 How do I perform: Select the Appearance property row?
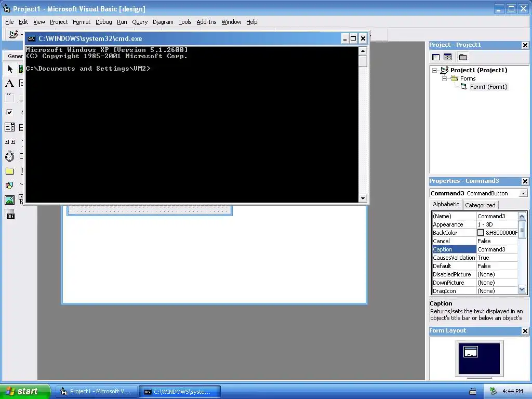click(475, 224)
